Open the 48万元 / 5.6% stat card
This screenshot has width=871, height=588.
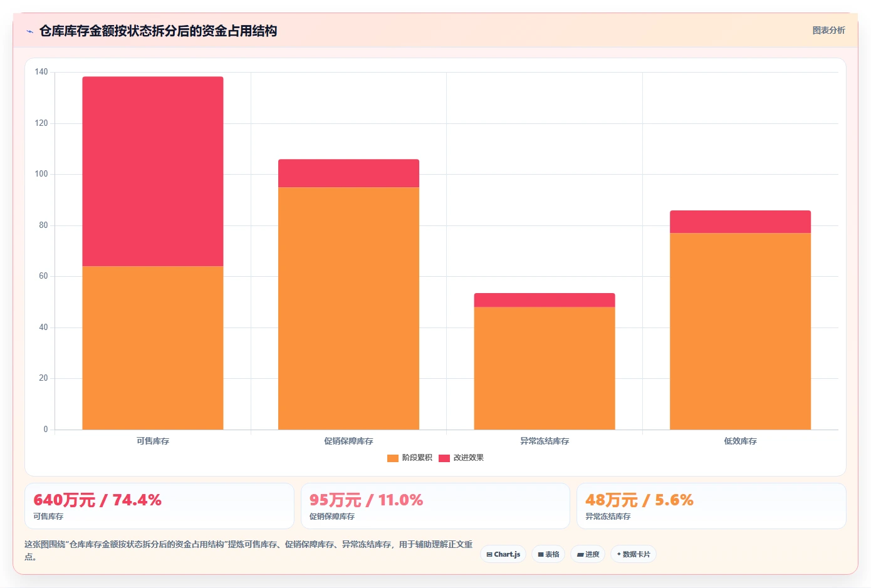[711, 506]
